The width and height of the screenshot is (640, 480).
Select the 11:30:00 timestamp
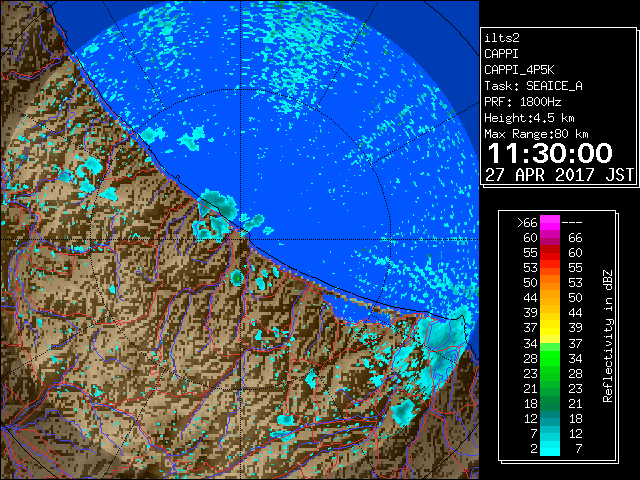pyautogui.click(x=550, y=153)
